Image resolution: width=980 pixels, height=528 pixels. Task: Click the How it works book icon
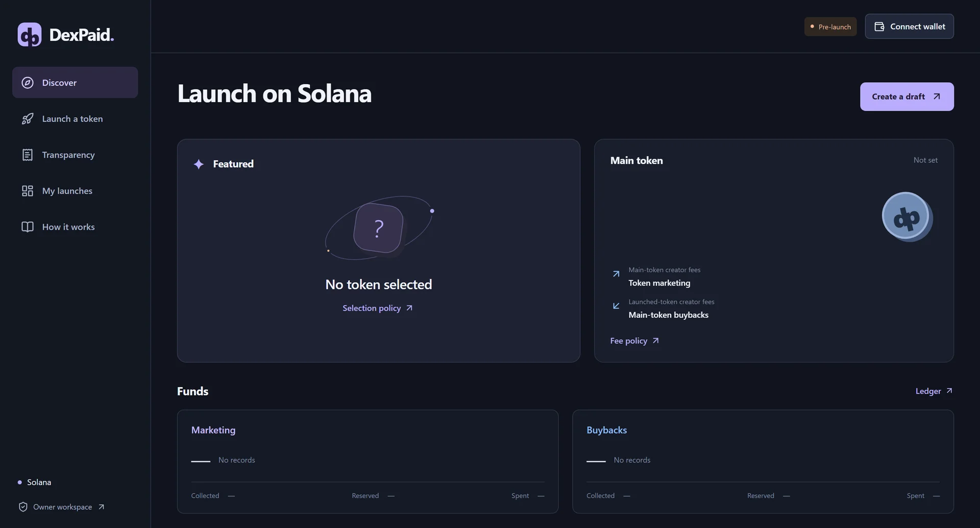[x=28, y=227]
